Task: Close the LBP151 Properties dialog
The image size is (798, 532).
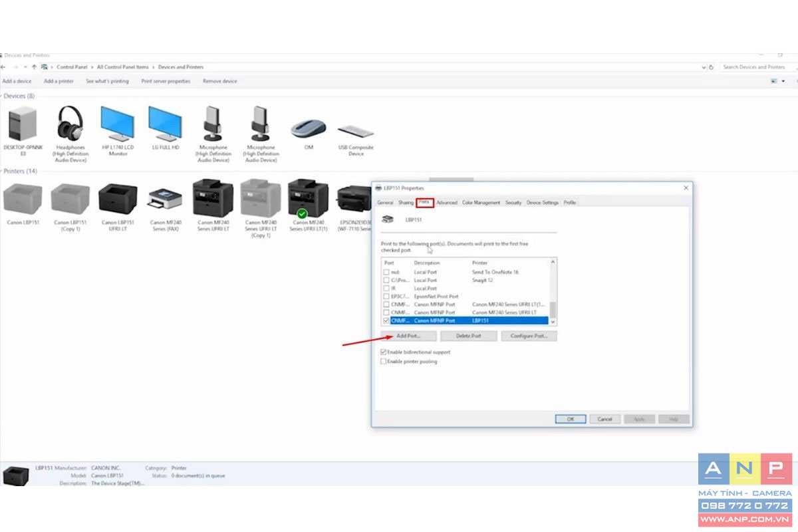Action: point(686,188)
